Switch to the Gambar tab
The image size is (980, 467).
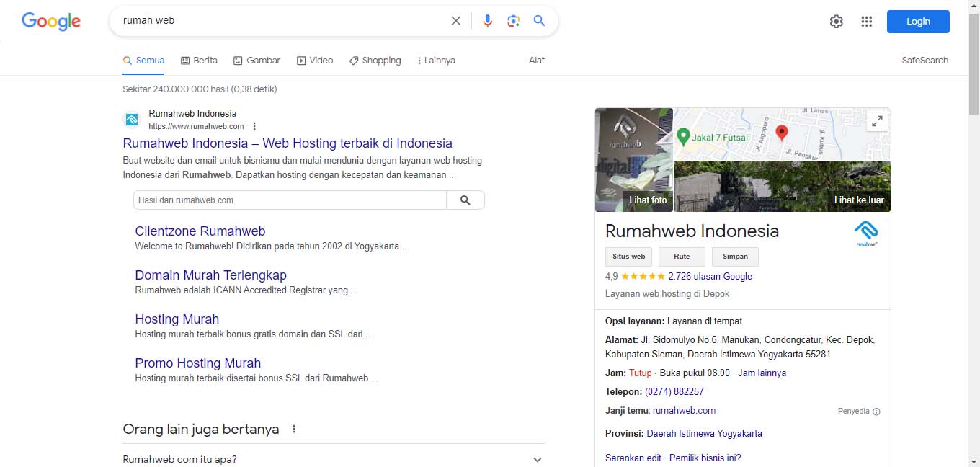(x=257, y=61)
